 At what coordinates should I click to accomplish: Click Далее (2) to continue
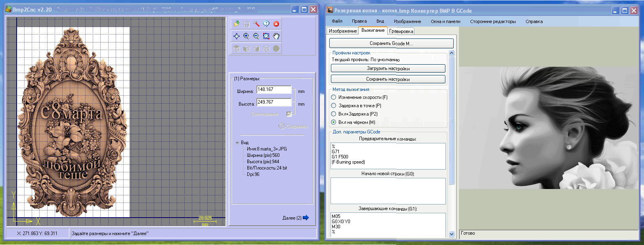tap(292, 218)
